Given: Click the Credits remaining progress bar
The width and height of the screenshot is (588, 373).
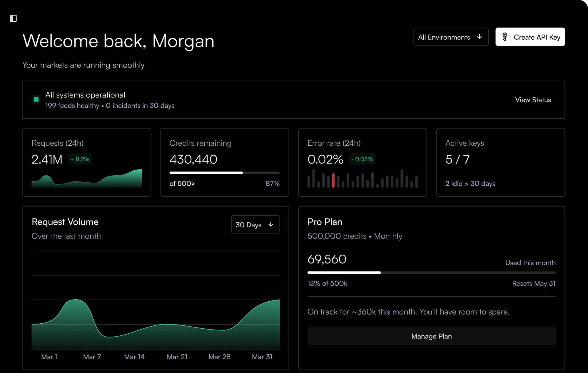Looking at the screenshot, I should click(225, 173).
